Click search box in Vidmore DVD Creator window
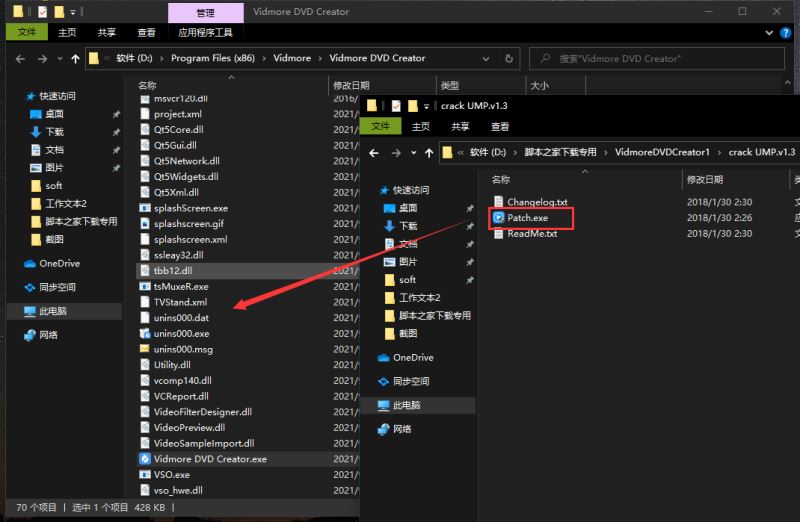 pos(657,59)
